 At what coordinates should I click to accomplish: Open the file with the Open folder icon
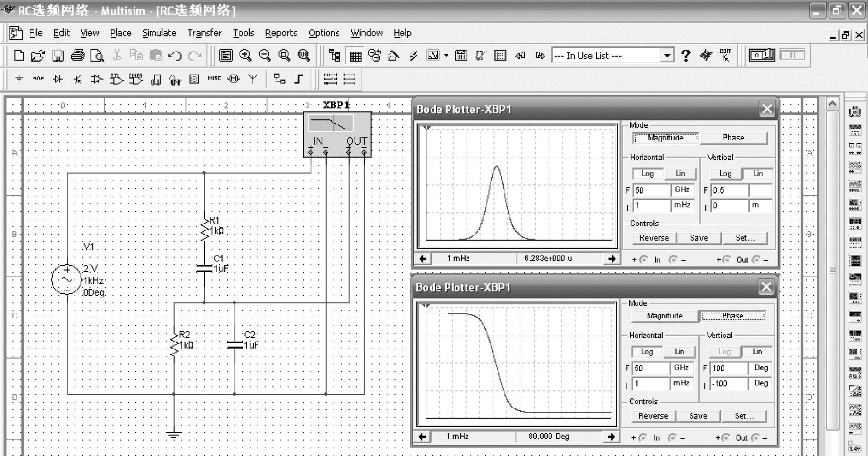click(38, 55)
